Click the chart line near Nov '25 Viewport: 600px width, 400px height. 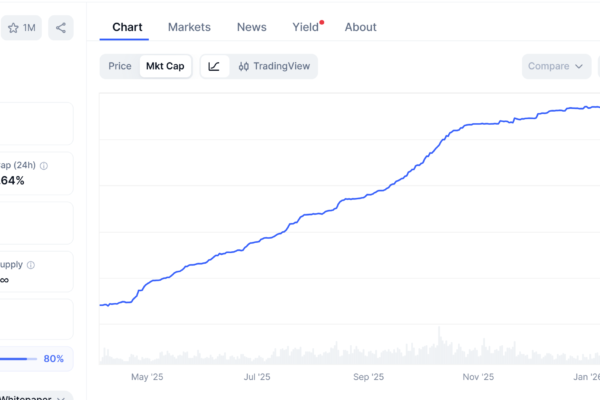(x=480, y=124)
